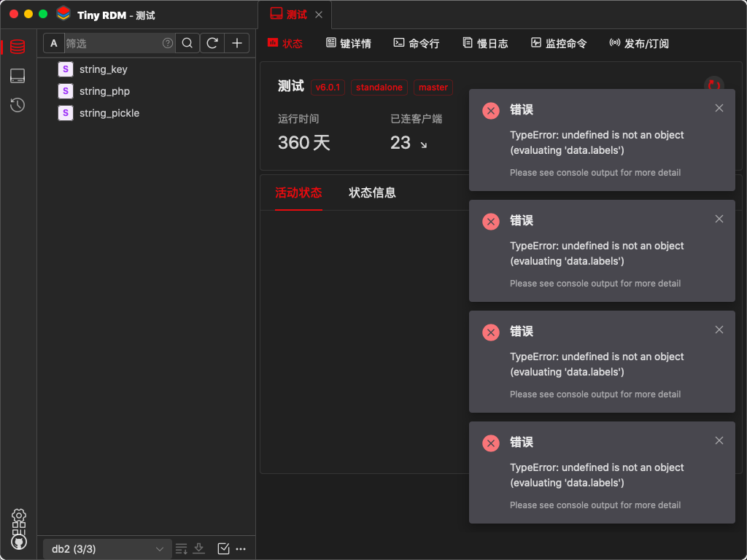
Task: Switch to the 键详情 tab
Action: [349, 43]
